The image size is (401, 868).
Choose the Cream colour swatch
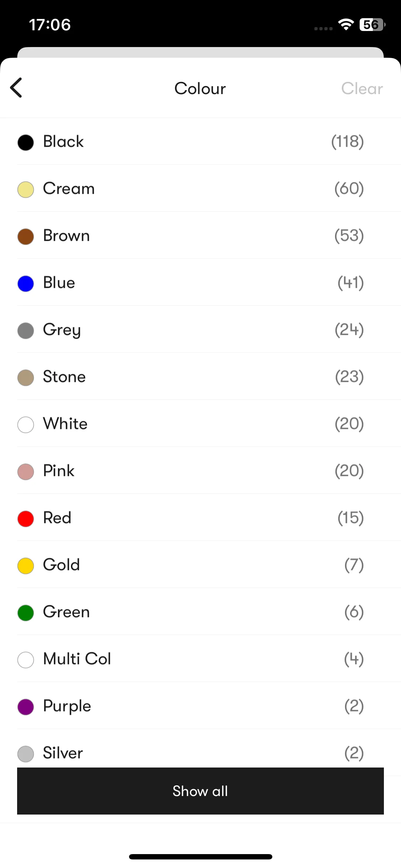pyautogui.click(x=26, y=190)
